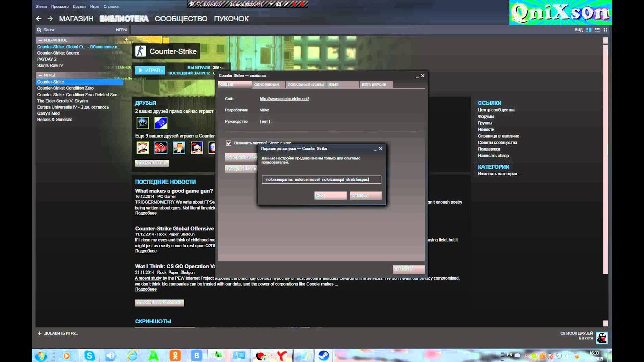The image size is (644, 362).
Task: Open the Steam menu
Action: [41, 7]
